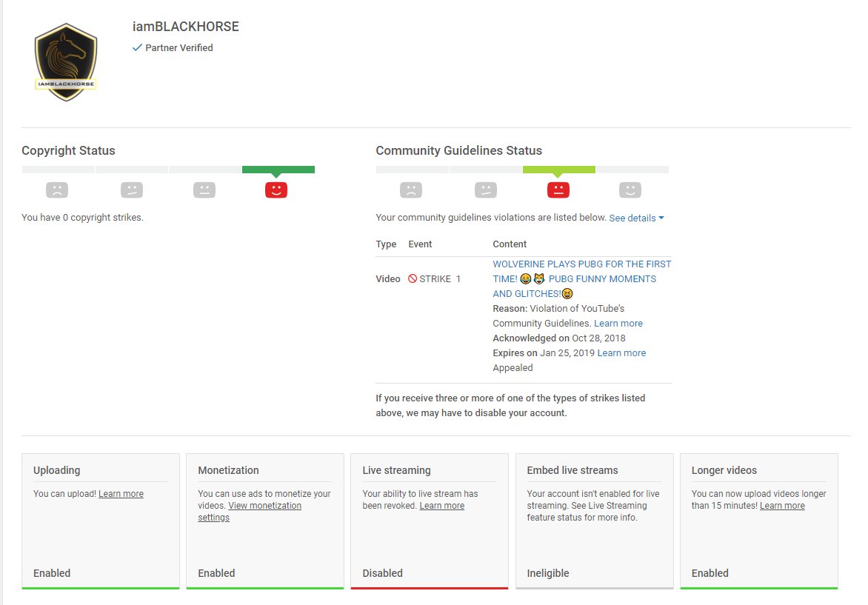868x605 pixels.
Task: Click gray smiley face under Community Guidelines Status
Action: tap(630, 190)
